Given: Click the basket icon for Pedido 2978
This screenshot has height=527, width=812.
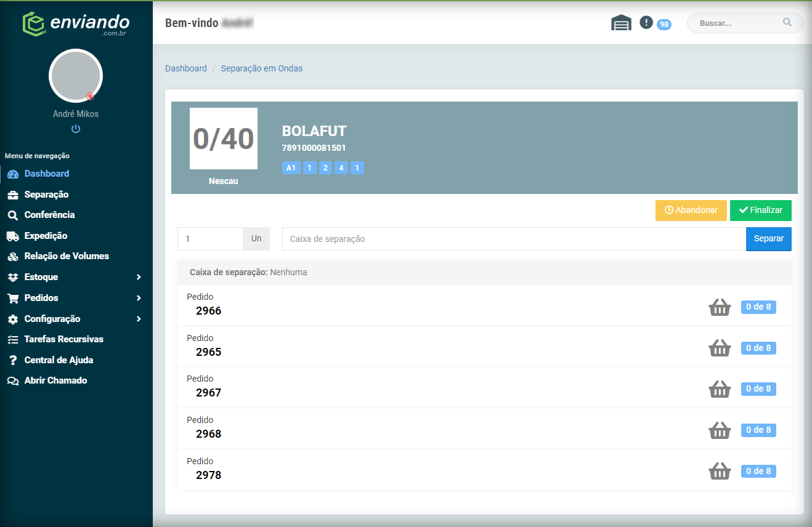Looking at the screenshot, I should pos(720,472).
